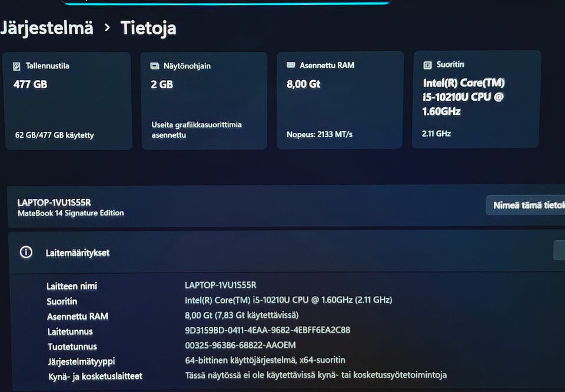Collapse the Laitemääritykset section header
This screenshot has width=565, height=392.
pos(287,252)
